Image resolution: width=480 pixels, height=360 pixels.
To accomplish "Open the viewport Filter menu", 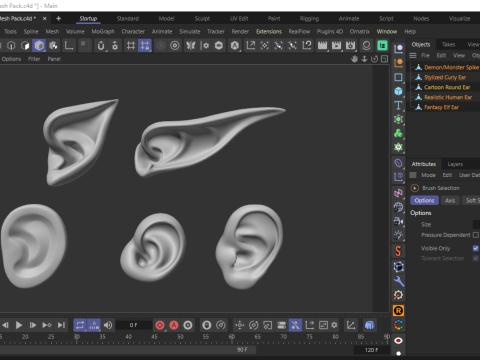I will [x=34, y=59].
